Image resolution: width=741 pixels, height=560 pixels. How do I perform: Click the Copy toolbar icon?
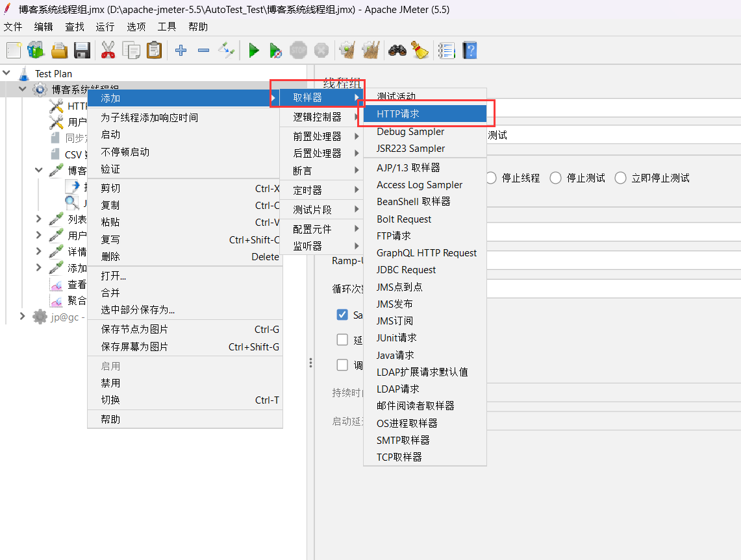coord(131,50)
